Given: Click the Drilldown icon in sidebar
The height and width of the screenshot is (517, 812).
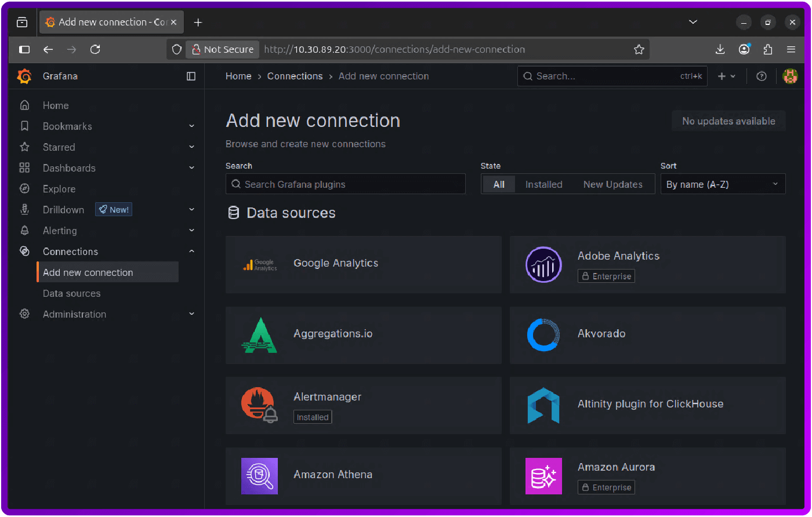Looking at the screenshot, I should pyautogui.click(x=24, y=209).
